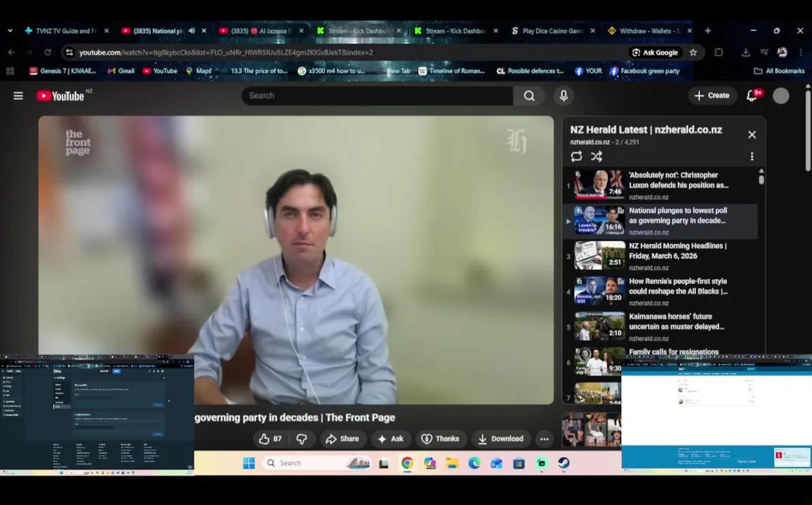Open Windows Start menu
The height and width of the screenshot is (505, 812).
[248, 463]
